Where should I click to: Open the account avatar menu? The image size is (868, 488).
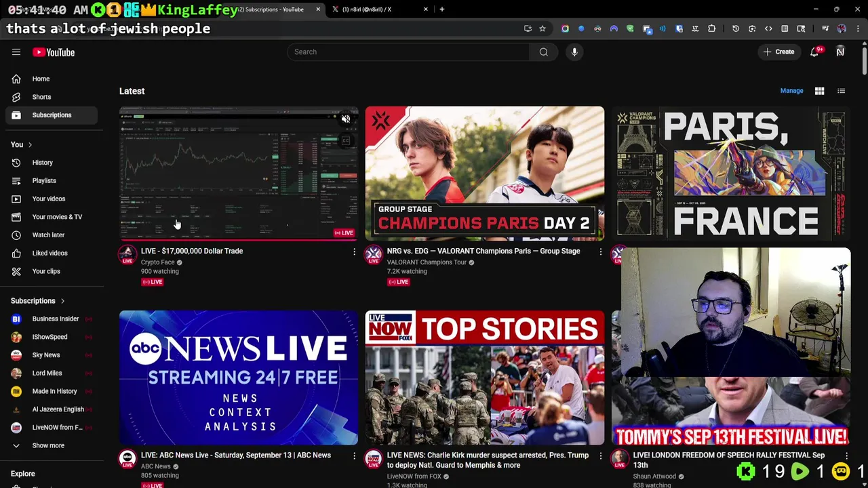coord(840,52)
